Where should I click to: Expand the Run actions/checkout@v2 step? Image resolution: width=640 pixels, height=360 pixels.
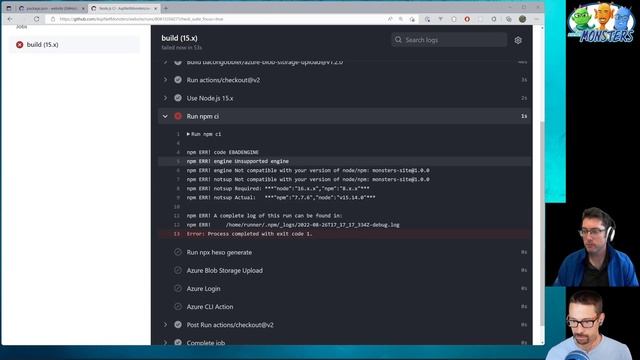165,80
